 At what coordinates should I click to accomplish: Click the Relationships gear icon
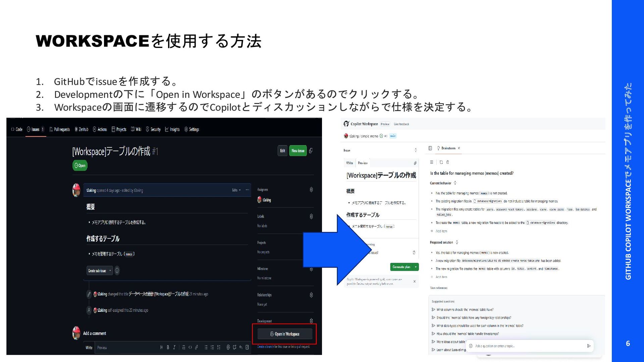[x=311, y=295]
